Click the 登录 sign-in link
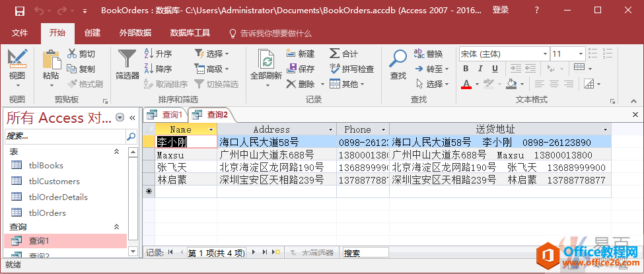 501,11
